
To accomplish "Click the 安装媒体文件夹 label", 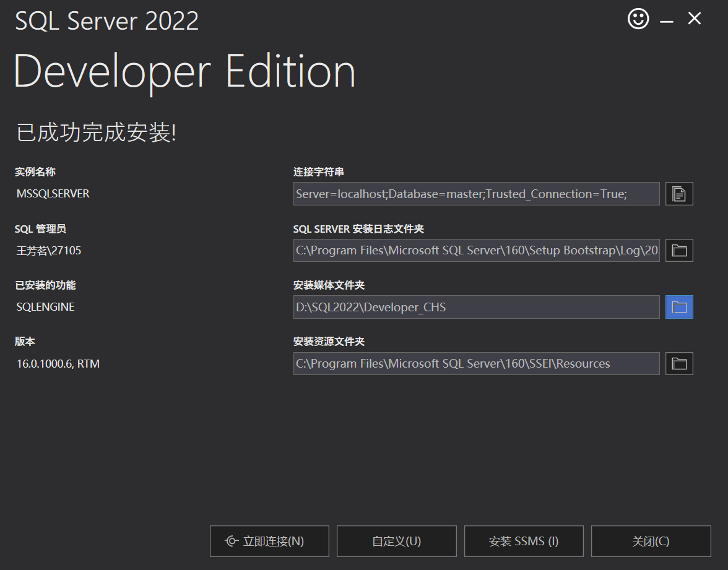I will 329,285.
